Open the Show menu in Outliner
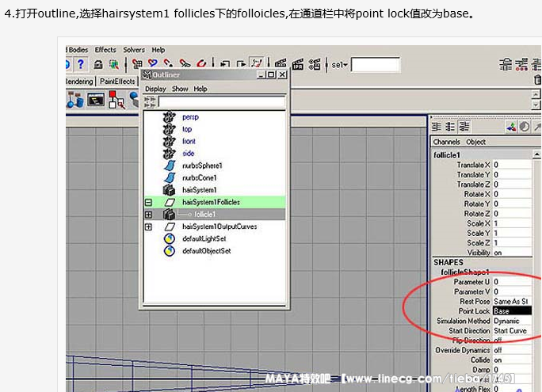This screenshot has width=542, height=392. [x=180, y=89]
